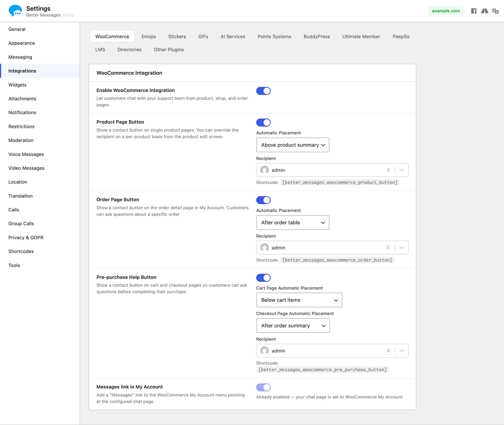Open Appearance settings in sidebar
The image size is (504, 425).
click(x=40, y=43)
